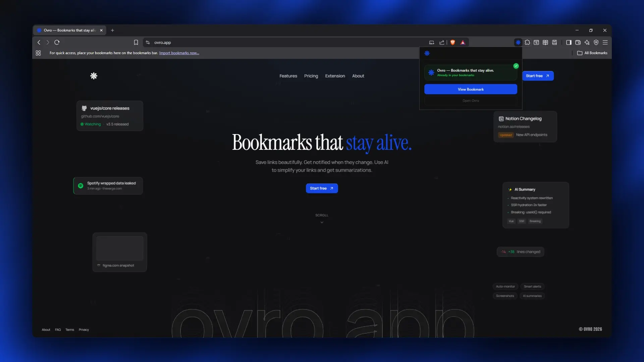Open the figma.com snapshot thumbnail

(x=120, y=248)
